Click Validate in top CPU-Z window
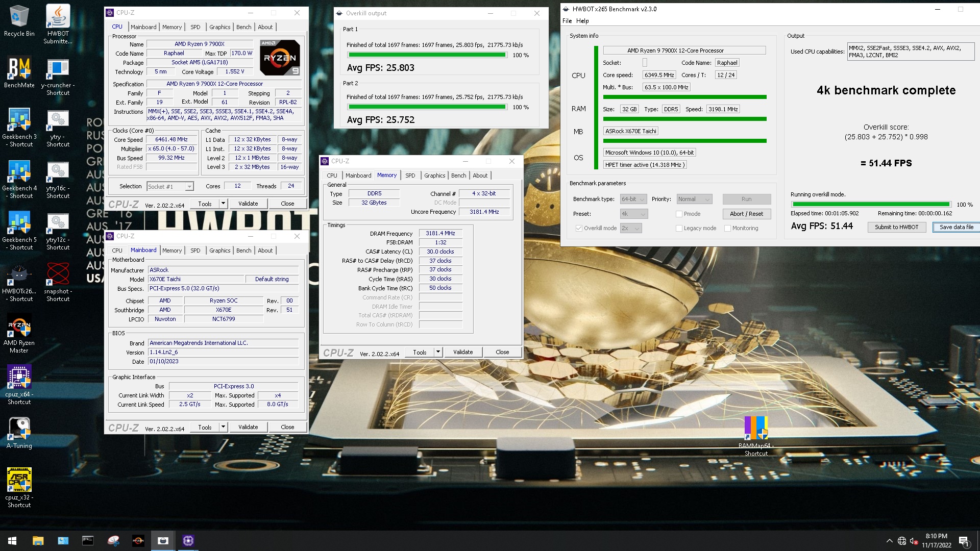The image size is (980, 551). [248, 204]
